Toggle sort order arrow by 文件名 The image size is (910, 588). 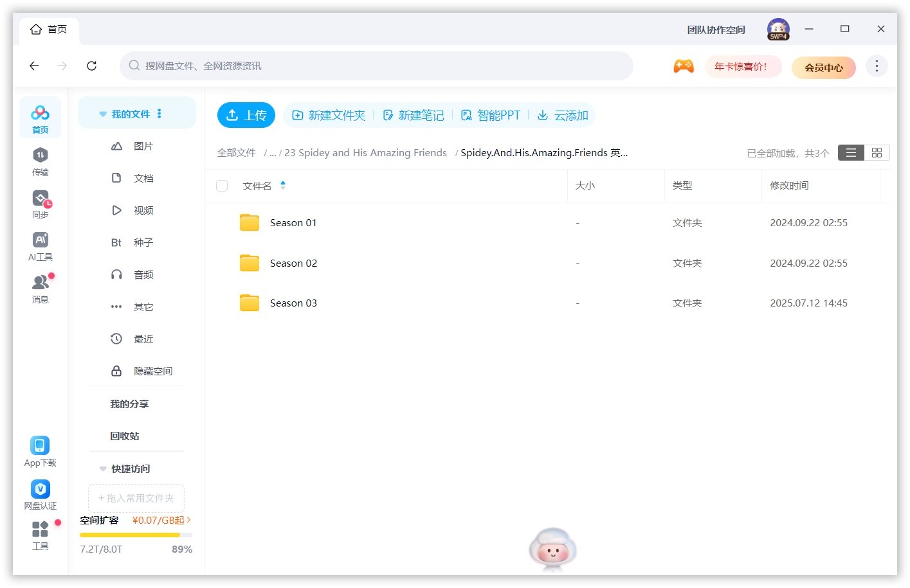pos(283,186)
